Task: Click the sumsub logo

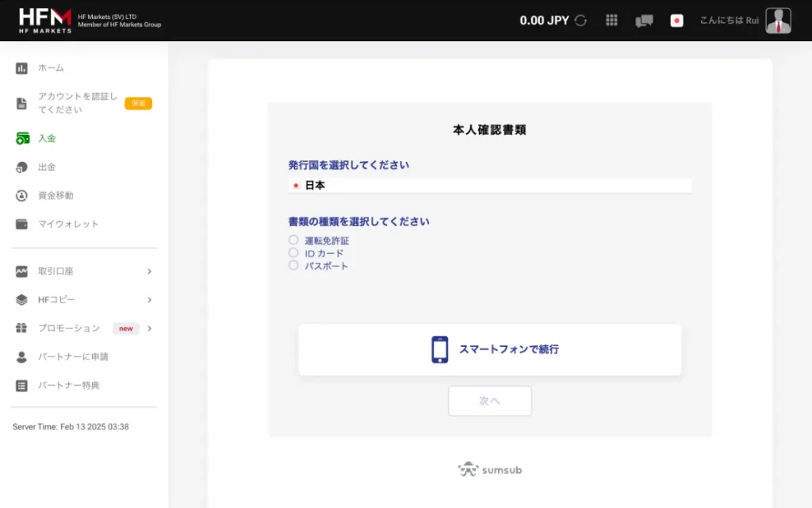Action: click(490, 470)
